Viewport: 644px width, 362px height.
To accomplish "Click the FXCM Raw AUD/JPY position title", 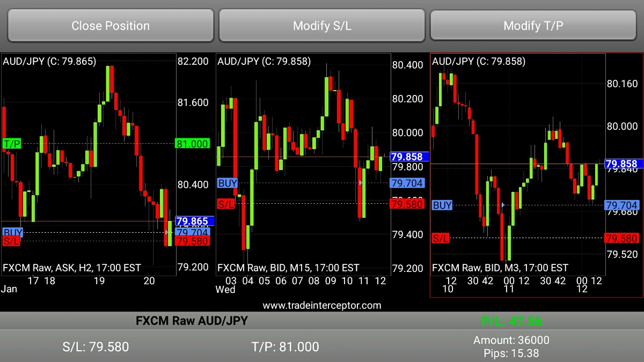I will (x=192, y=321).
